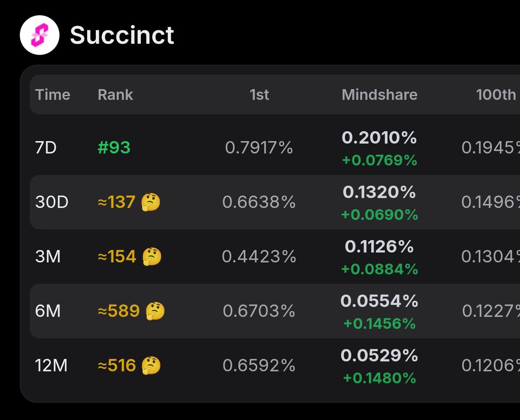The image size is (520, 420).
Task: Click the 0.6703% first-place value
Action: pos(259,311)
